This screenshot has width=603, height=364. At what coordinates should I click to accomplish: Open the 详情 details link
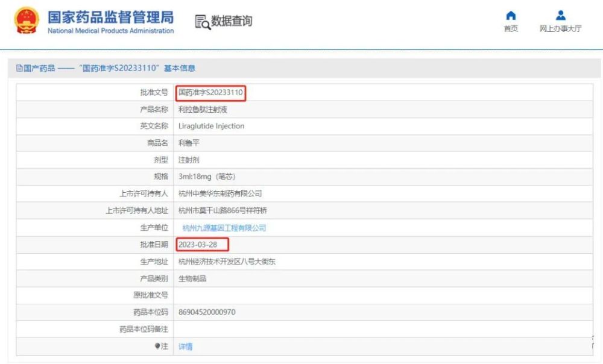(x=185, y=347)
